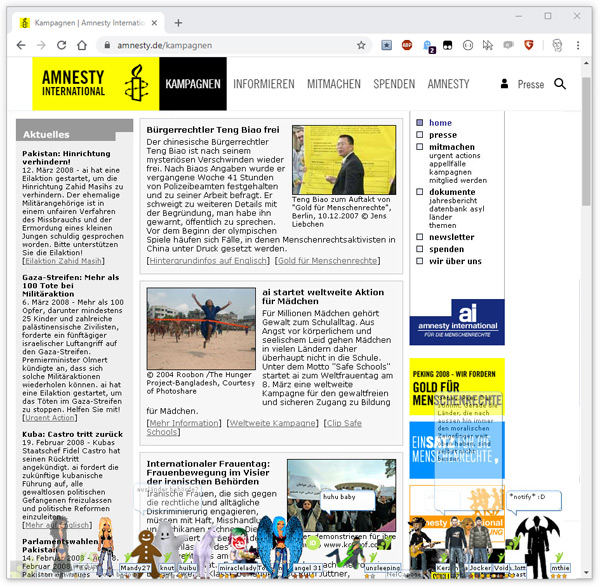Open the KAMPAGNEN navigation item

(x=193, y=84)
